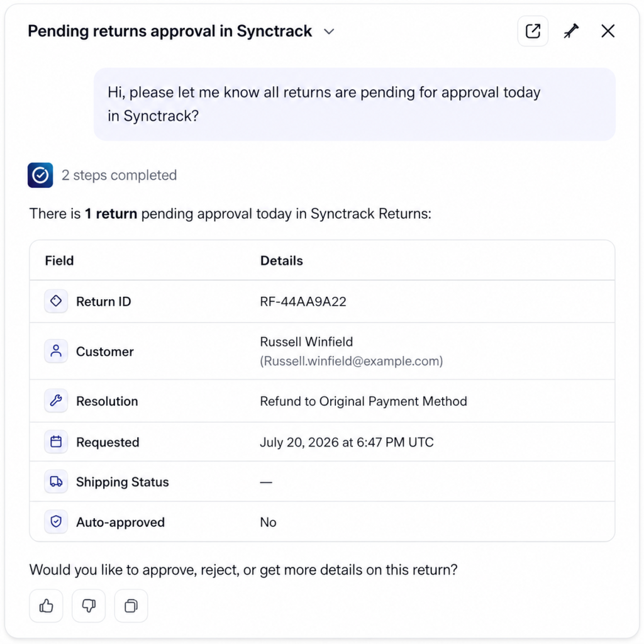Image resolution: width=644 pixels, height=644 pixels.
Task: Click the steps completed checkmark icon
Action: coord(40,175)
